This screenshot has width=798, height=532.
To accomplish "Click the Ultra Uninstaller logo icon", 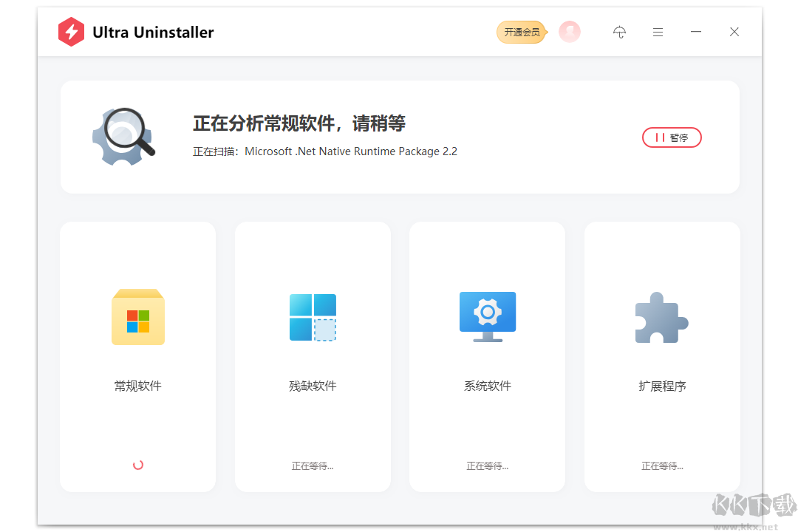I will (71, 32).
